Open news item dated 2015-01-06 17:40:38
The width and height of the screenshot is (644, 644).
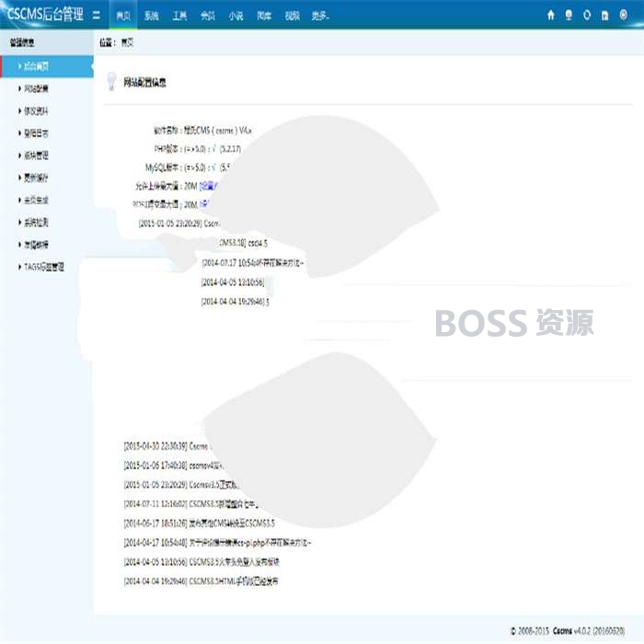click(x=173, y=466)
